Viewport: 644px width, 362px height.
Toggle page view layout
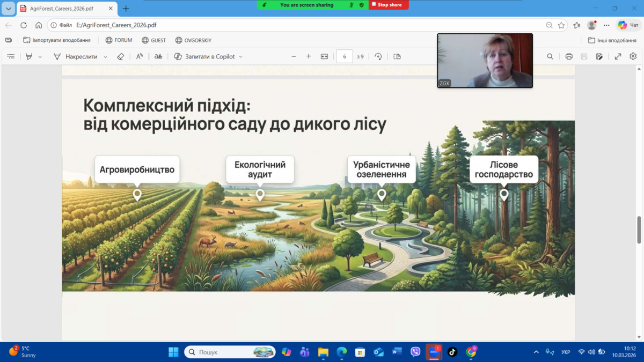397,56
